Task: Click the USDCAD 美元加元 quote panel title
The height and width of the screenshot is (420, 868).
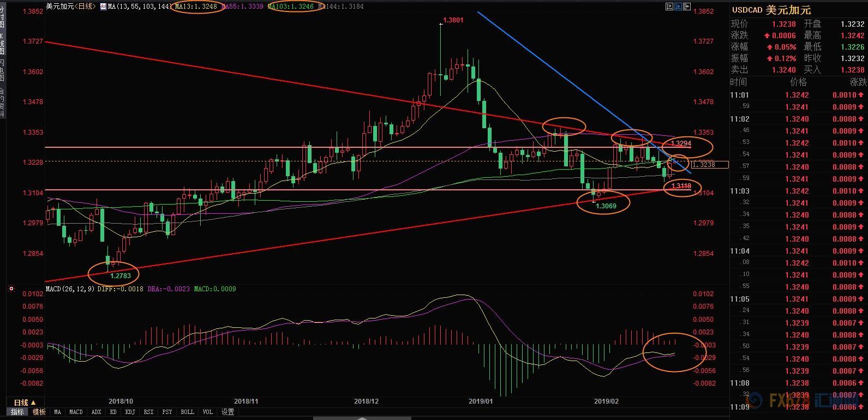Action: [x=771, y=10]
